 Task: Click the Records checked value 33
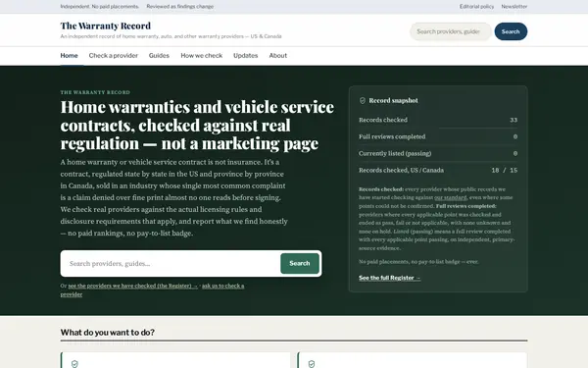514,120
